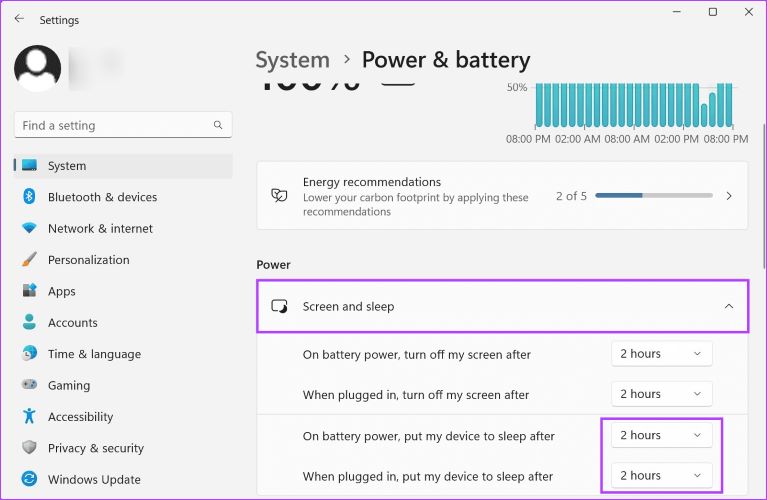Open battery screen-off time dropdown
This screenshot has width=767, height=500.
pyautogui.click(x=661, y=354)
